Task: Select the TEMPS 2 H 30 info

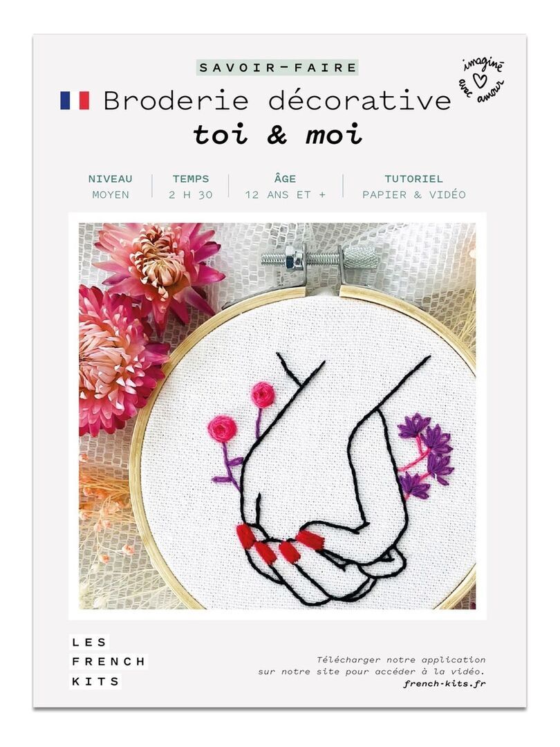Action: point(191,186)
